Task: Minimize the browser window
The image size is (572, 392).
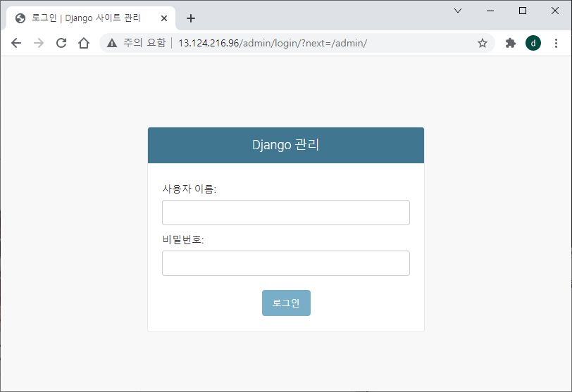Action: coord(490,11)
